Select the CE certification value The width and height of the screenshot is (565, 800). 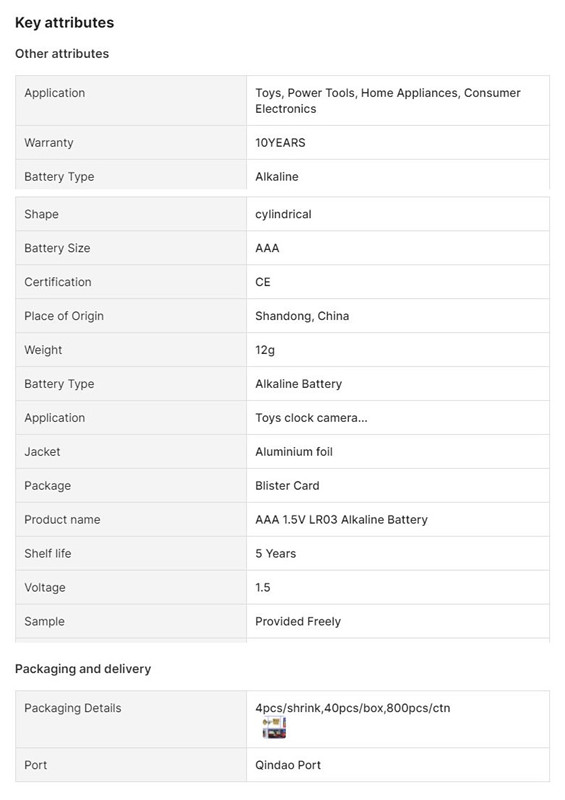pyautogui.click(x=263, y=282)
